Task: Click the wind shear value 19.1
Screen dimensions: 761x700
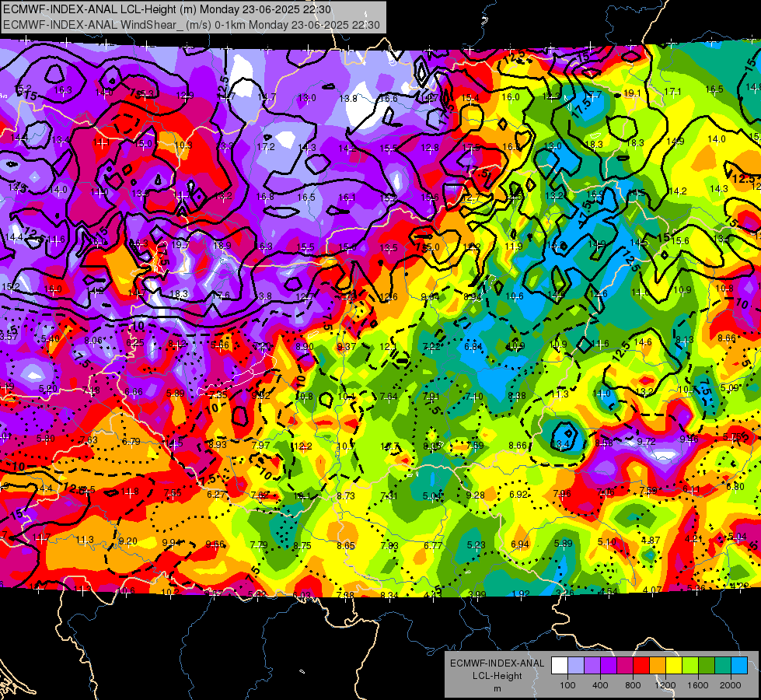Action: tap(632, 93)
